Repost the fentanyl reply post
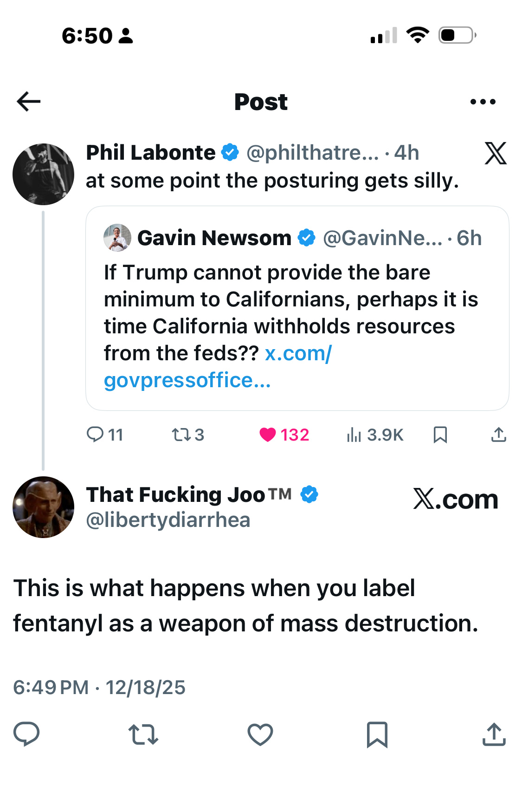Screen dimensions: 522x812 tap(143, 734)
